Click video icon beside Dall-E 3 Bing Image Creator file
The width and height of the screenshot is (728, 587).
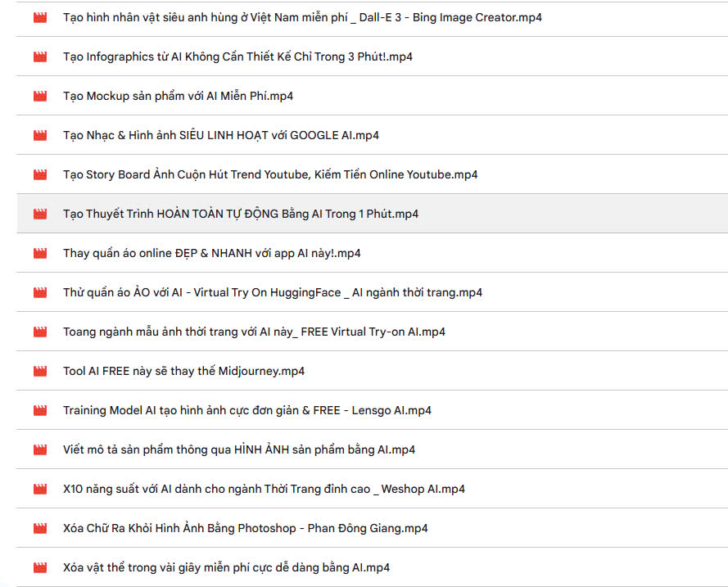40,18
